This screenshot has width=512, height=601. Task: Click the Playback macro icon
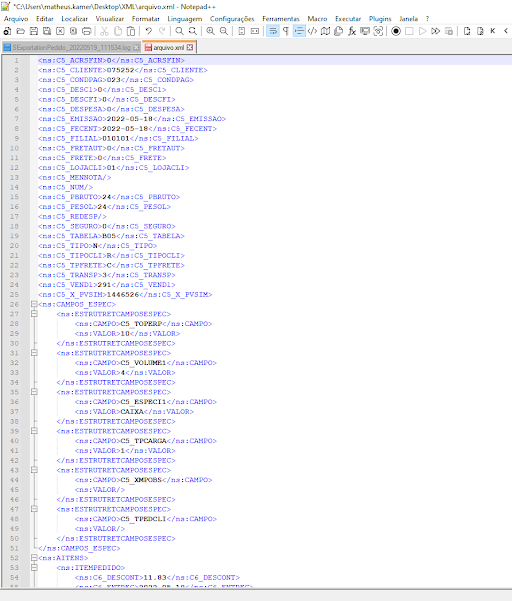coord(422,31)
